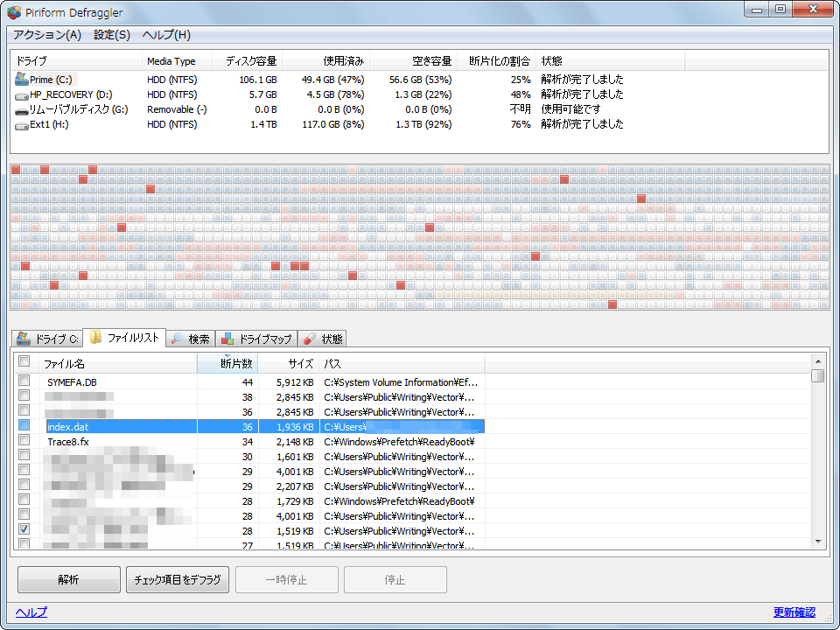Click the HP_RECOVERY (D:) drive icon

tap(21, 95)
